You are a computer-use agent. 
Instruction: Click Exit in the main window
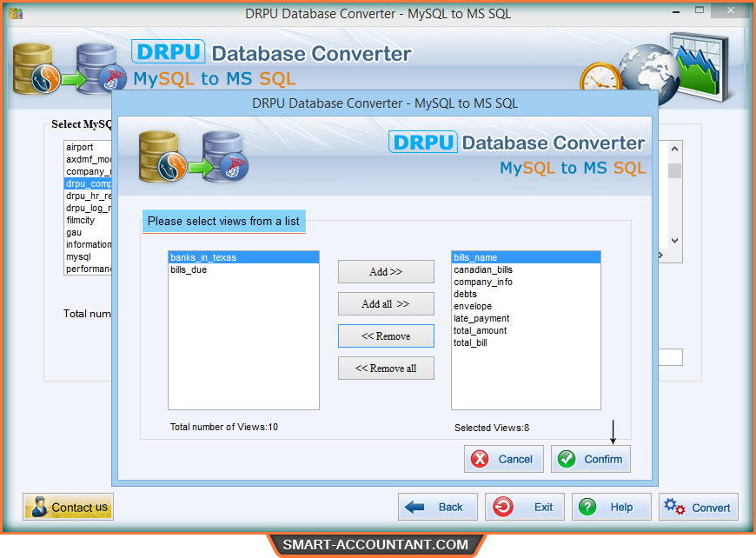[x=525, y=507]
